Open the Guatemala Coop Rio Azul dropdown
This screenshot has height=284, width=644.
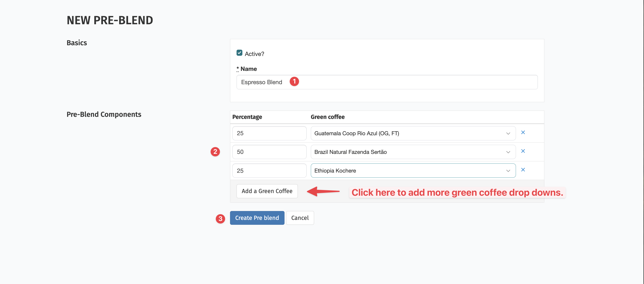tap(413, 133)
